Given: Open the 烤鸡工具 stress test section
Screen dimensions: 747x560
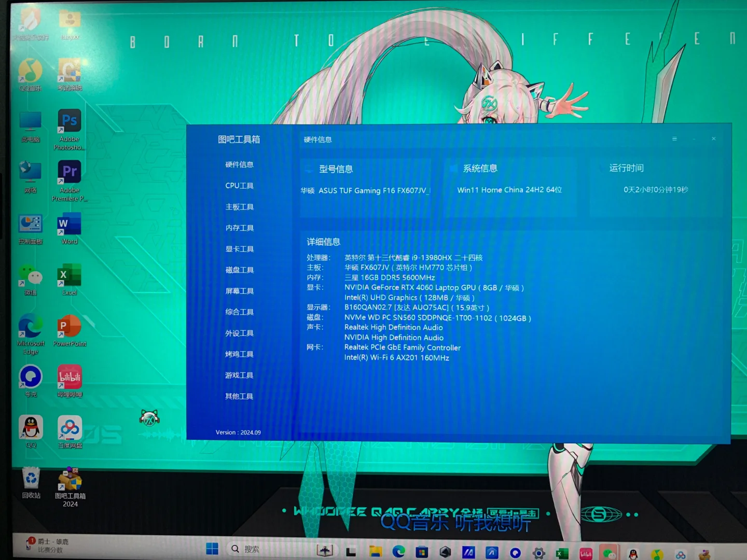Looking at the screenshot, I should tap(239, 354).
